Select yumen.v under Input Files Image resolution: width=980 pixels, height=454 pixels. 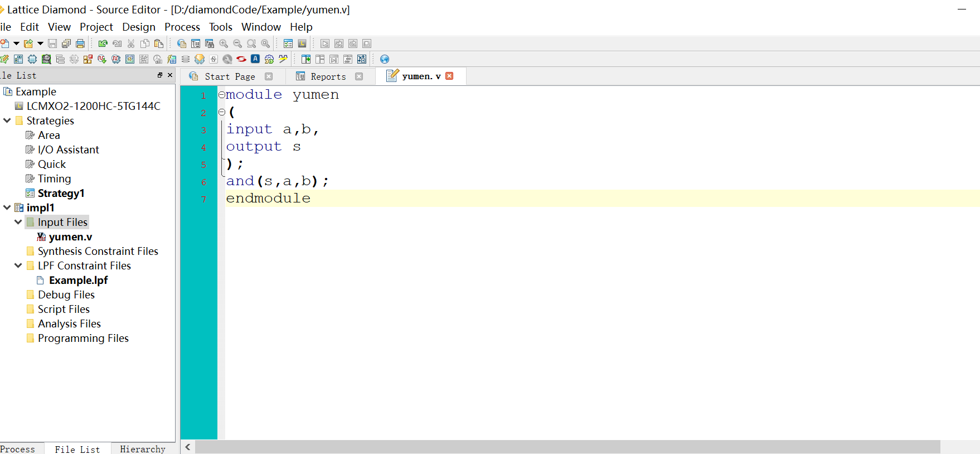tap(71, 236)
